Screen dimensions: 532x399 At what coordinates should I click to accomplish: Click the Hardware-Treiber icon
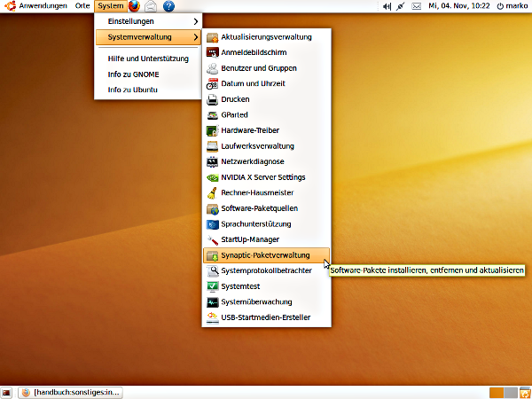(x=213, y=130)
